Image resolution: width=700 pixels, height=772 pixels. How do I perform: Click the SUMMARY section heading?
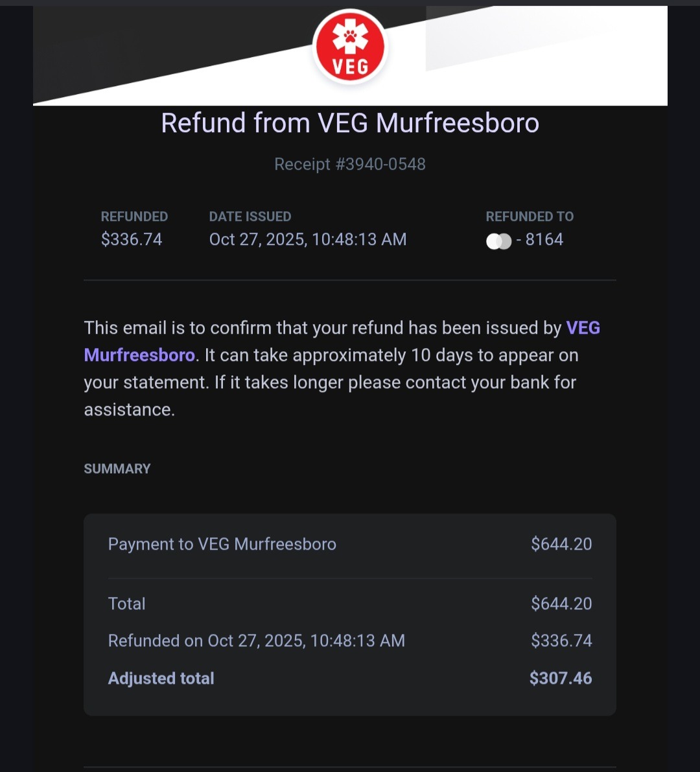tap(117, 469)
